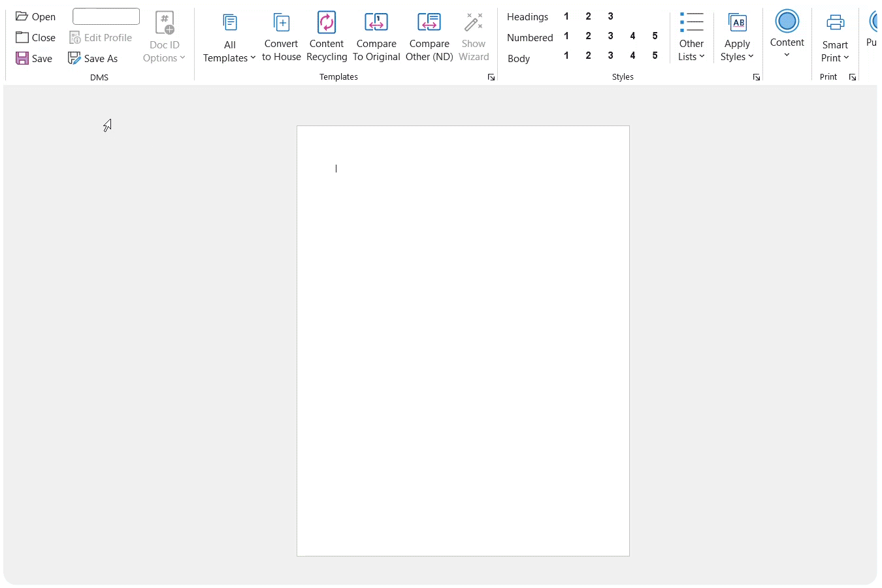The height and width of the screenshot is (588, 882).
Task: Apply Headings level 3 style
Action: (x=611, y=16)
